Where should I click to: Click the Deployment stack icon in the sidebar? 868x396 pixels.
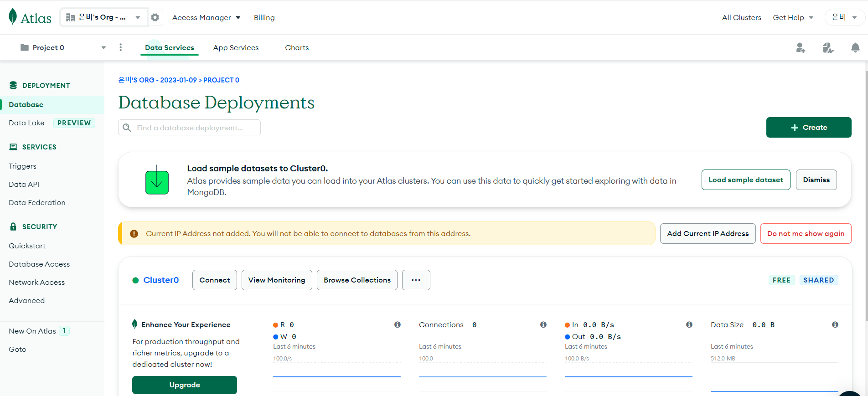(x=13, y=85)
